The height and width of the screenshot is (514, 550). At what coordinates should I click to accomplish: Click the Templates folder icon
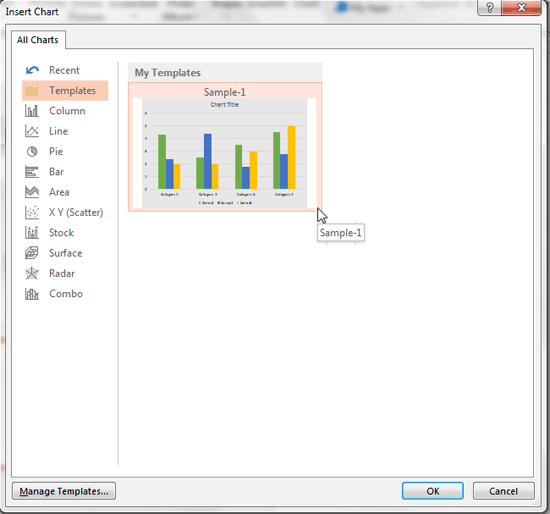tap(32, 91)
